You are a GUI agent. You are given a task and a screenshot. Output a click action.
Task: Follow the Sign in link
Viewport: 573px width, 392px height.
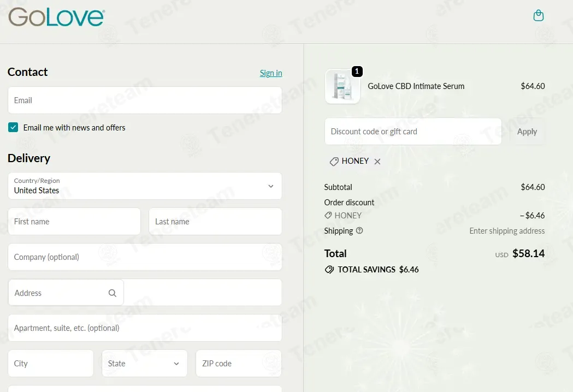click(271, 73)
